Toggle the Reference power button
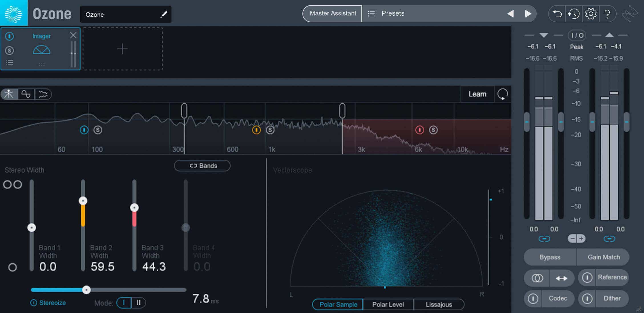Viewport: 644px width, 313px height. tap(587, 278)
